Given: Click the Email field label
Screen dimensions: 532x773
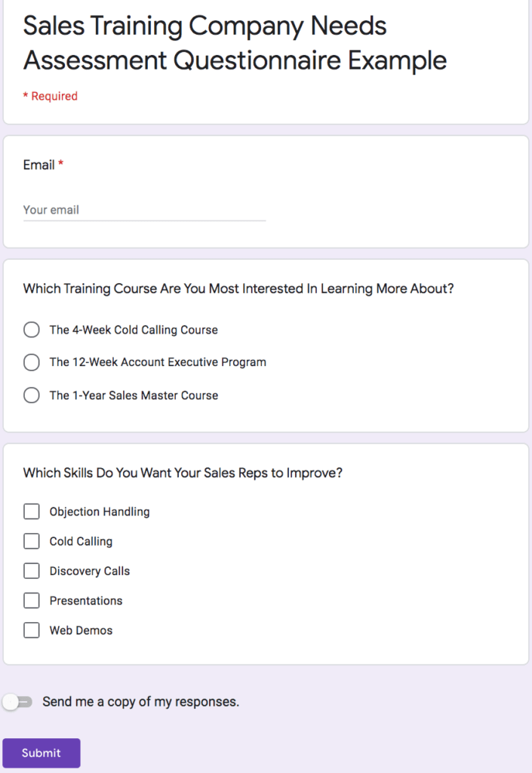Looking at the screenshot, I should (39, 165).
